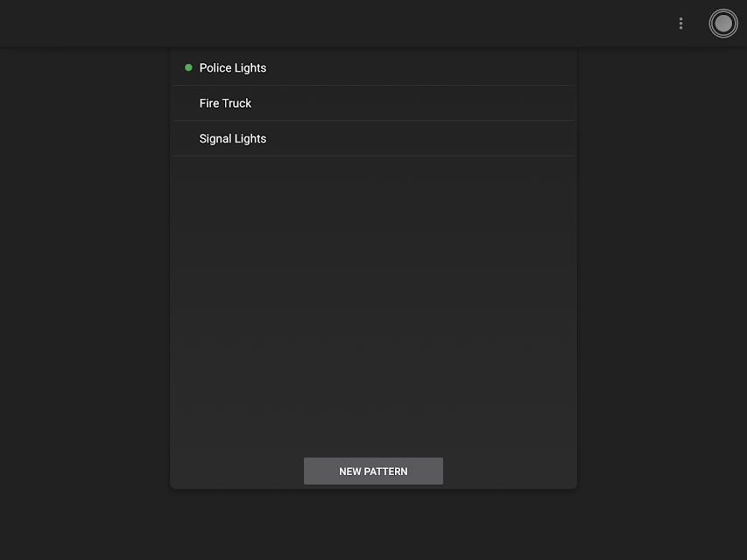Tap the circular power button top right

click(723, 24)
